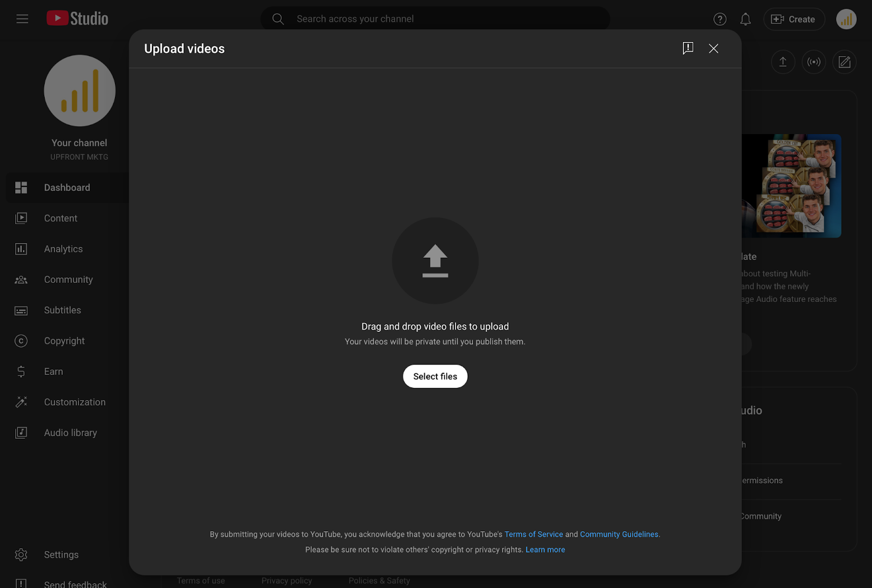Image resolution: width=872 pixels, height=588 pixels.
Task: Click the search across your channel field
Action: tap(435, 19)
